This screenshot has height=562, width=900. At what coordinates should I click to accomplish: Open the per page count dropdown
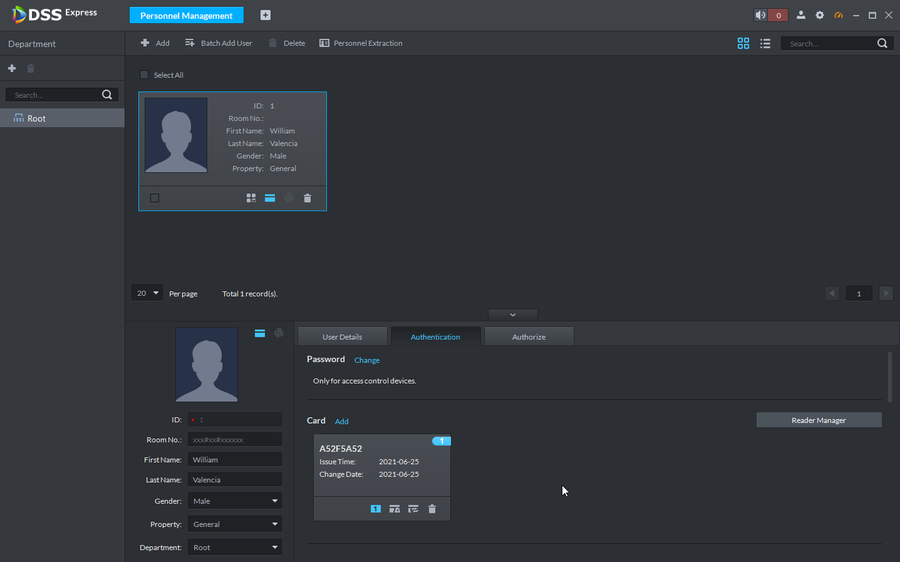(147, 293)
